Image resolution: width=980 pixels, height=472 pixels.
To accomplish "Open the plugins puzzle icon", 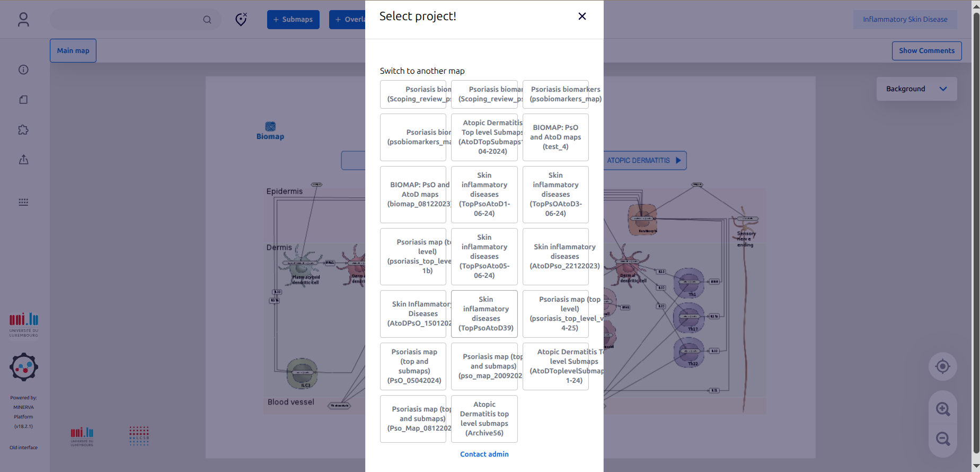I will click(23, 130).
